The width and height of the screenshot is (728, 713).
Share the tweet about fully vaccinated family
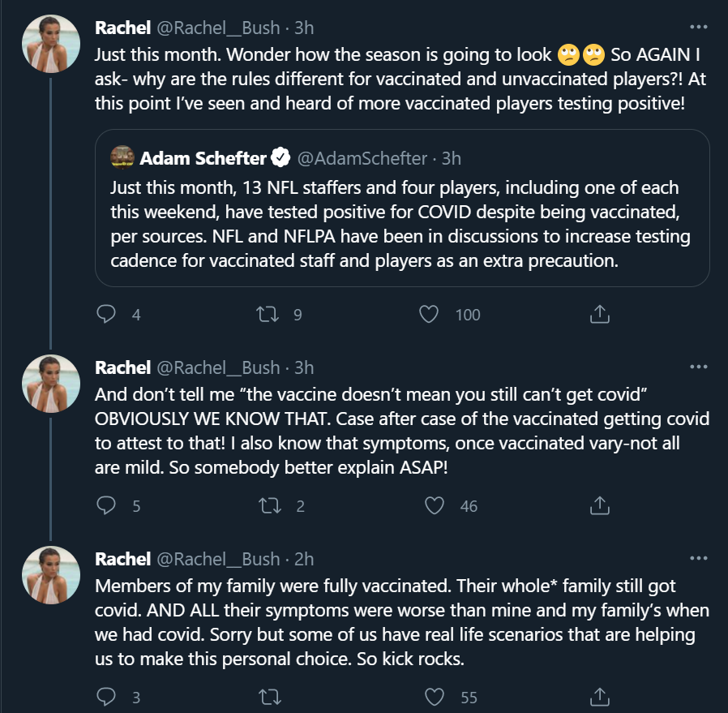599,697
